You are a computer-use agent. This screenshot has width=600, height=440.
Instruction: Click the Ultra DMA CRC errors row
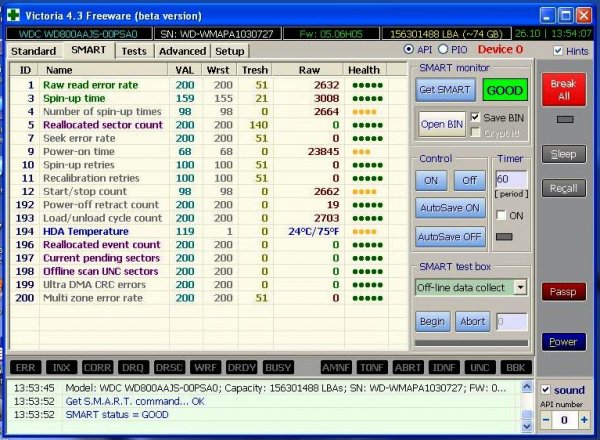209,285
